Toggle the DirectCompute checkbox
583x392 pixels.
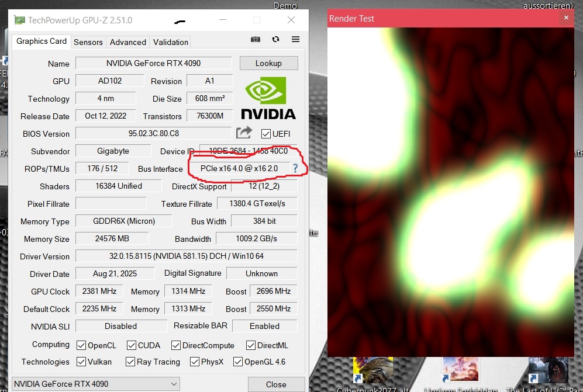coord(176,345)
